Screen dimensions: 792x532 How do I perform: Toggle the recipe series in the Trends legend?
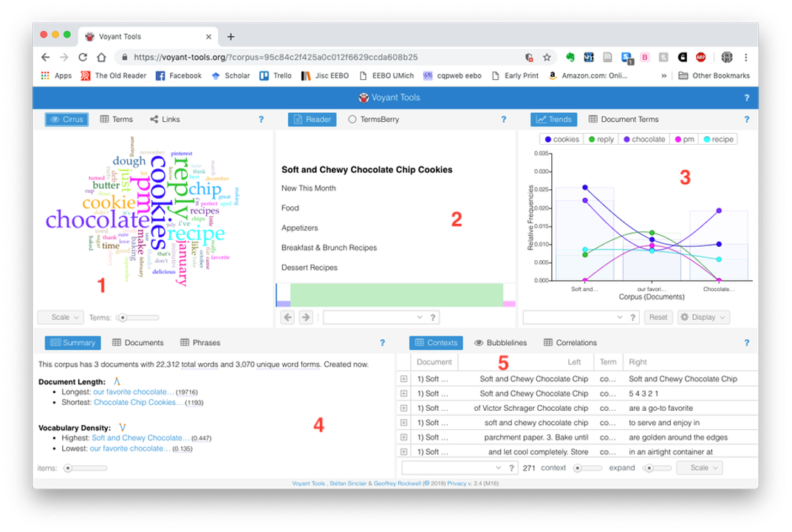coord(718,139)
